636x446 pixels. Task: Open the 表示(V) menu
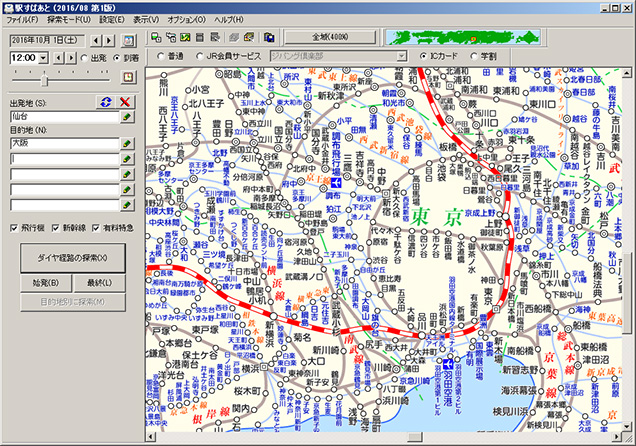point(146,20)
